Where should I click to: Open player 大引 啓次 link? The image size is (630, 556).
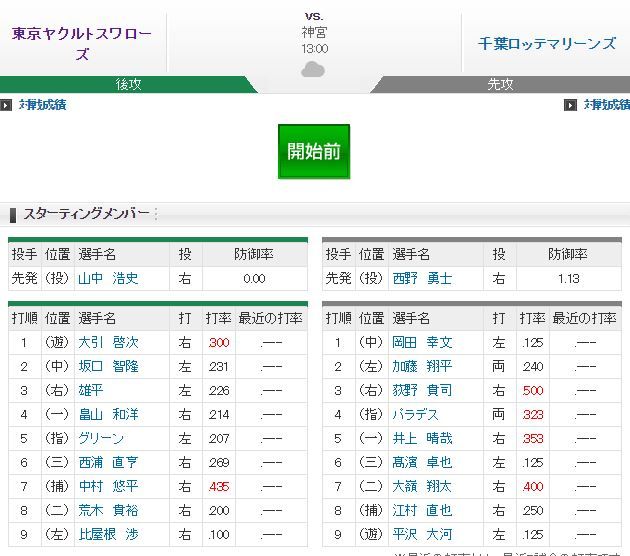point(108,342)
